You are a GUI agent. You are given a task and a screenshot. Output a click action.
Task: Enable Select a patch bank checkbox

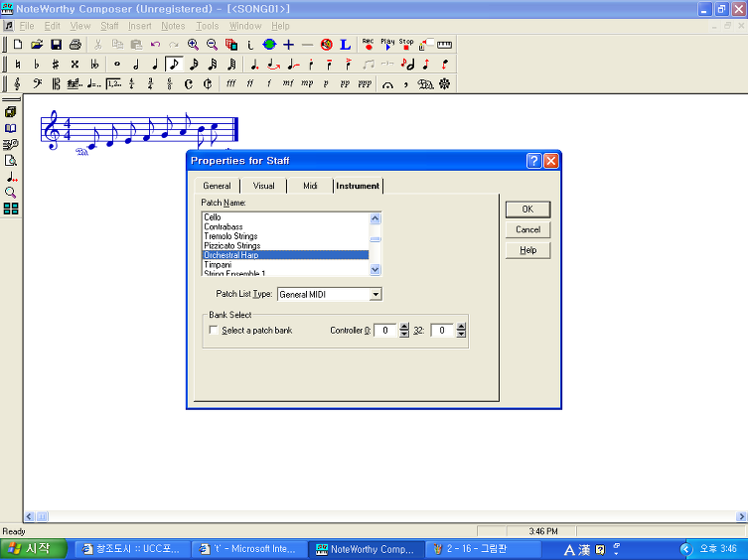214,330
